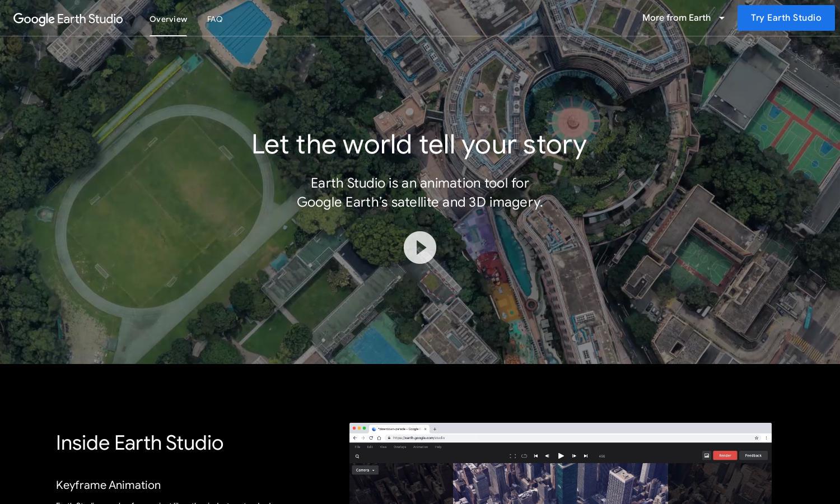Click the new tab plus in the preview

pos(435,429)
